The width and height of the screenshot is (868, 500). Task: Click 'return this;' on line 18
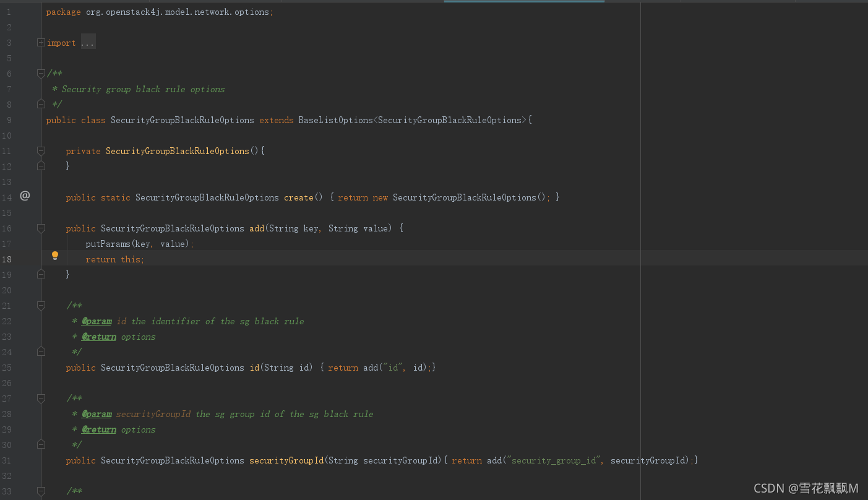(115, 259)
